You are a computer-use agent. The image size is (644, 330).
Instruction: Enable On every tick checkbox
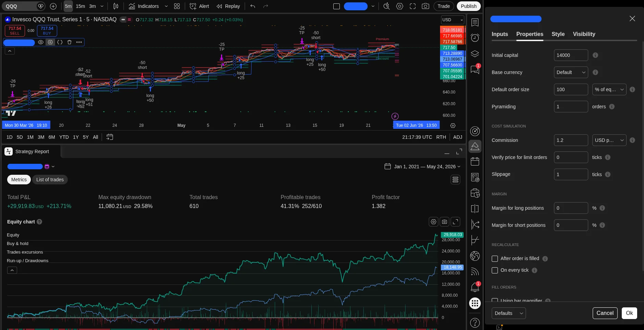click(495, 270)
